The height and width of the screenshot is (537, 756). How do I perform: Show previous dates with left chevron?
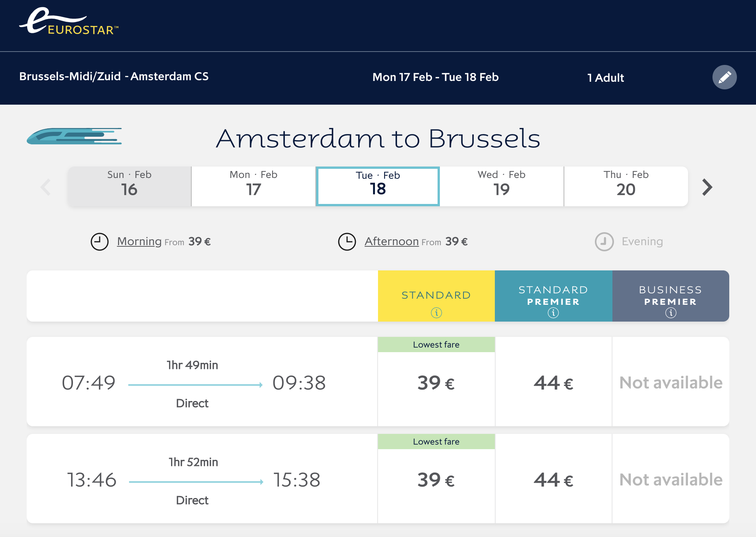point(46,187)
